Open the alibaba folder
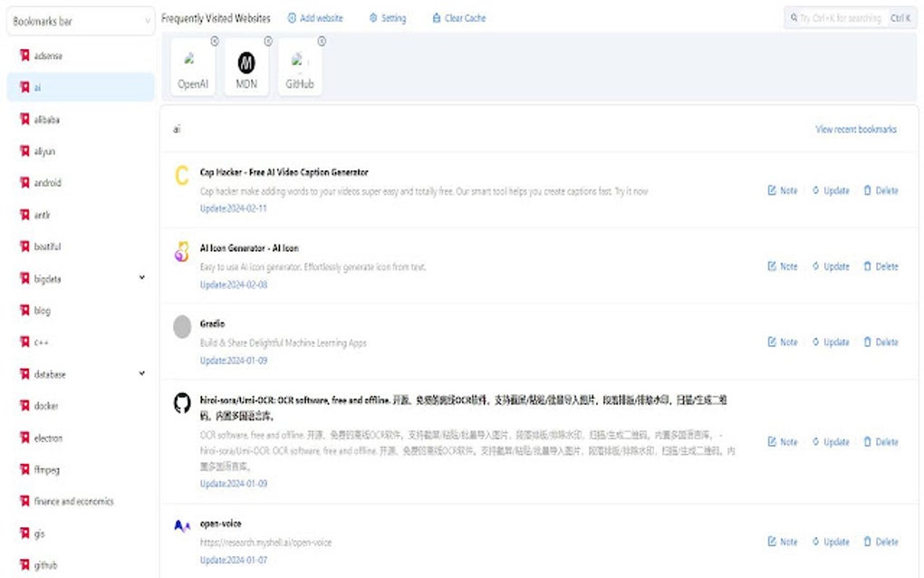 pos(81,120)
